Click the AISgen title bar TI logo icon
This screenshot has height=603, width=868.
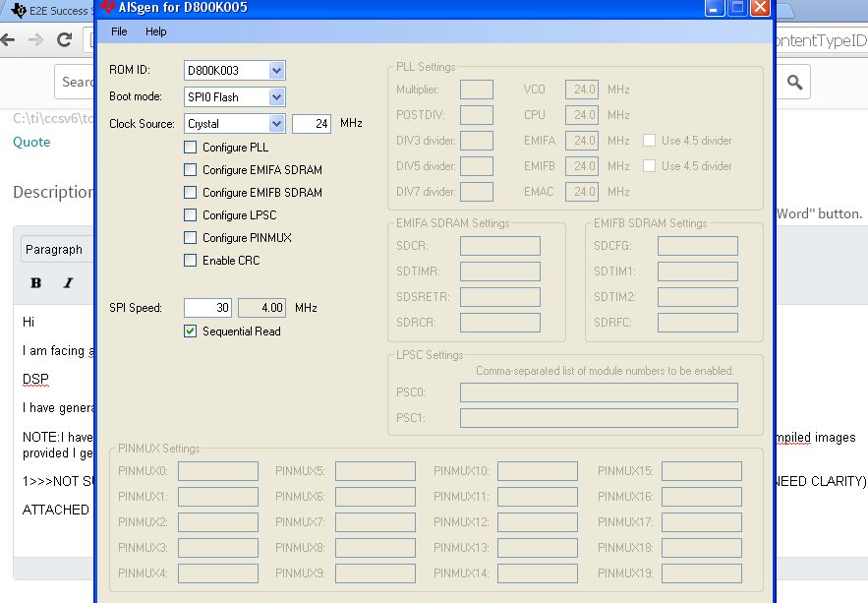(x=107, y=7)
